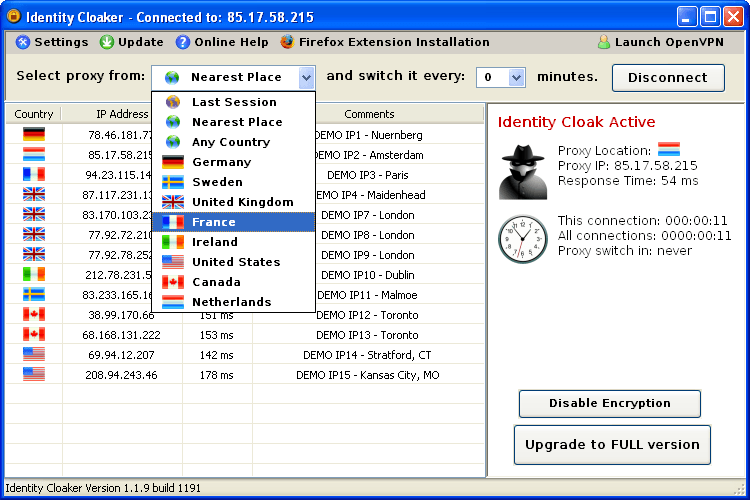
Task: Click the US flag in the Kansas City row
Action: coord(34,374)
